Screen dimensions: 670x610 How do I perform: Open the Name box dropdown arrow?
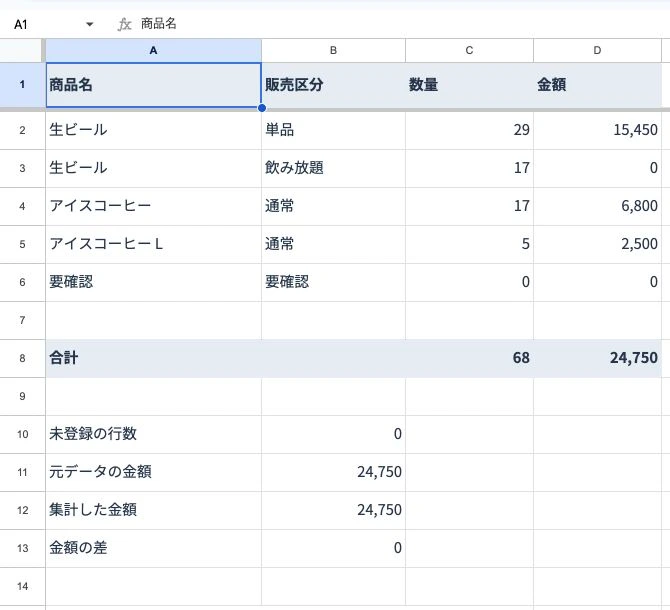89,24
